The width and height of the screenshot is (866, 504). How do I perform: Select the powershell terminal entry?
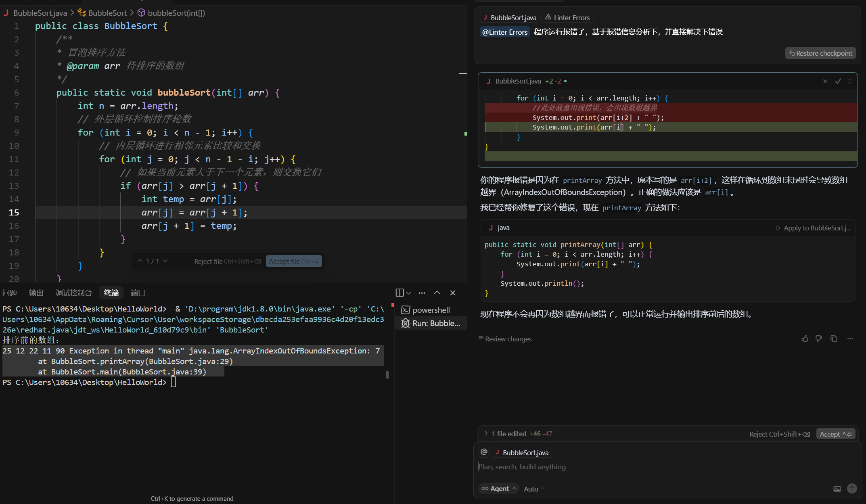pyautogui.click(x=430, y=310)
